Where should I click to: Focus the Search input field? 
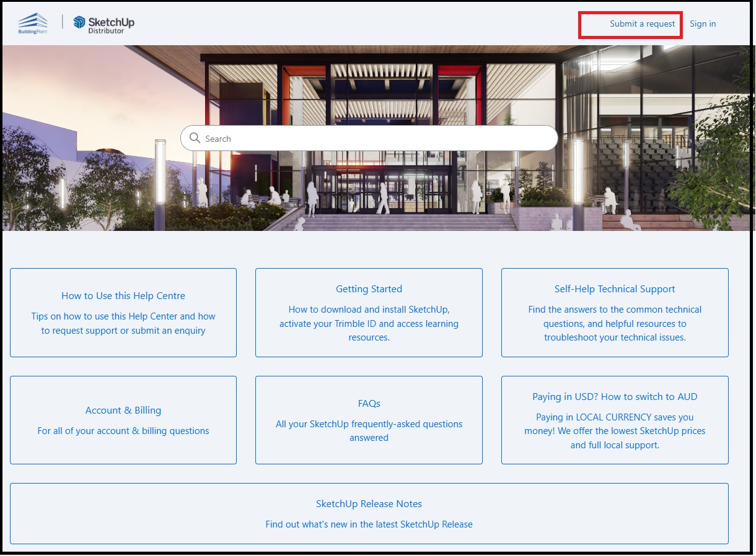[x=372, y=139]
